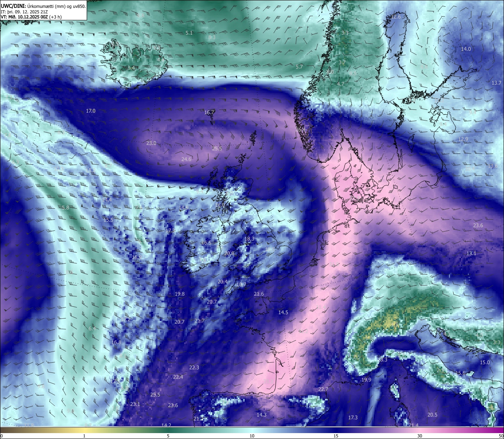This screenshot has height=439, width=504.
Task: Pick the 21.7 value label
Action: point(200,321)
